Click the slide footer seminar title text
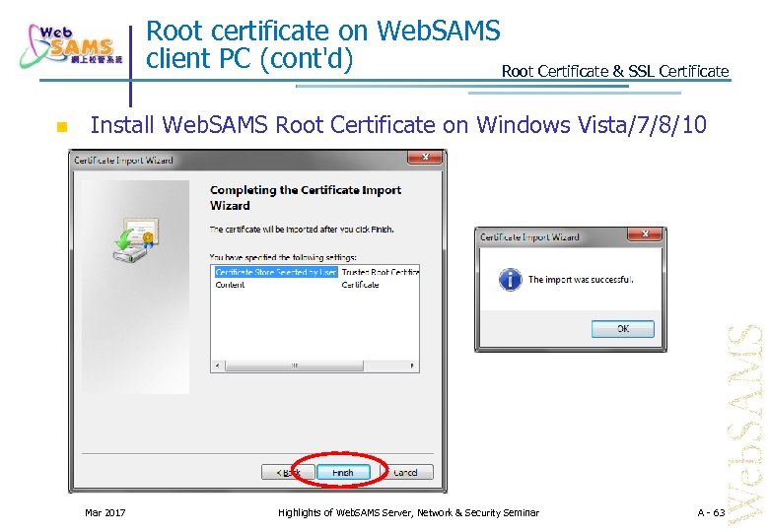The height and width of the screenshot is (532, 769). point(408,512)
